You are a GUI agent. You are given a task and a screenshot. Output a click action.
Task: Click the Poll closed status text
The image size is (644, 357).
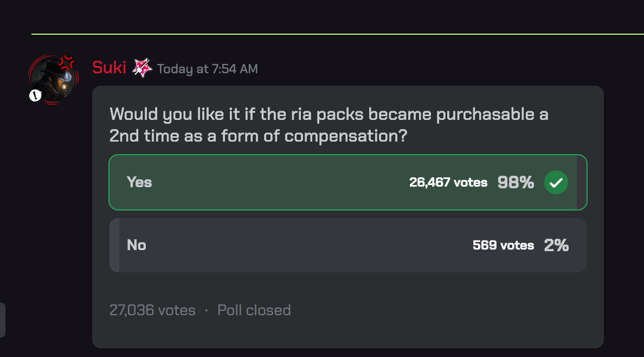point(254,310)
